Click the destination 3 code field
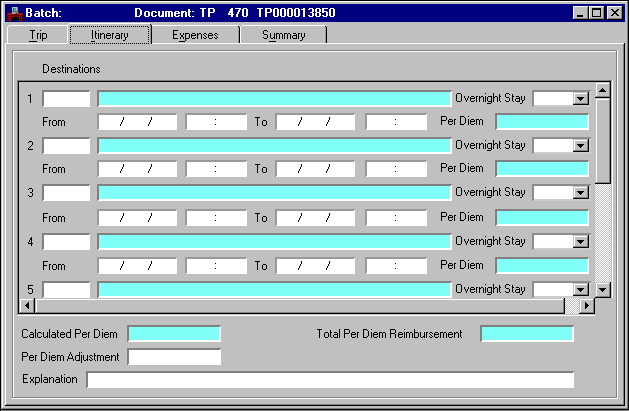The image size is (629, 411). (67, 193)
